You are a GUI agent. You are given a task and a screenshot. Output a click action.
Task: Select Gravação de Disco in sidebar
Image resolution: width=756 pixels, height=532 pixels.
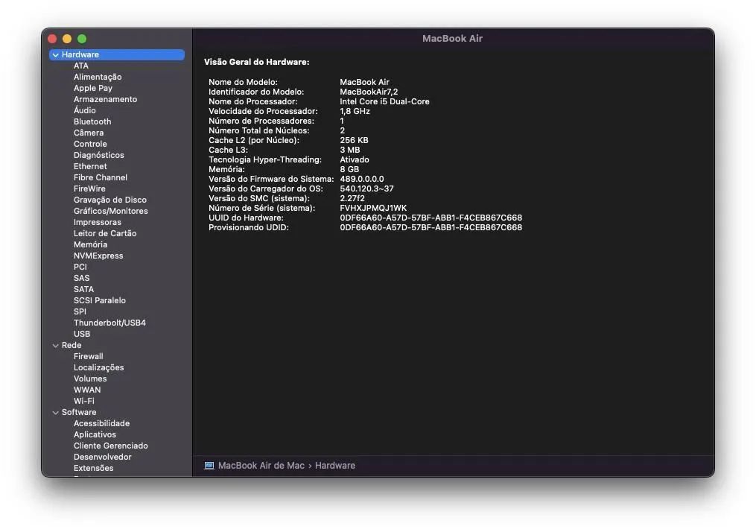(x=110, y=200)
